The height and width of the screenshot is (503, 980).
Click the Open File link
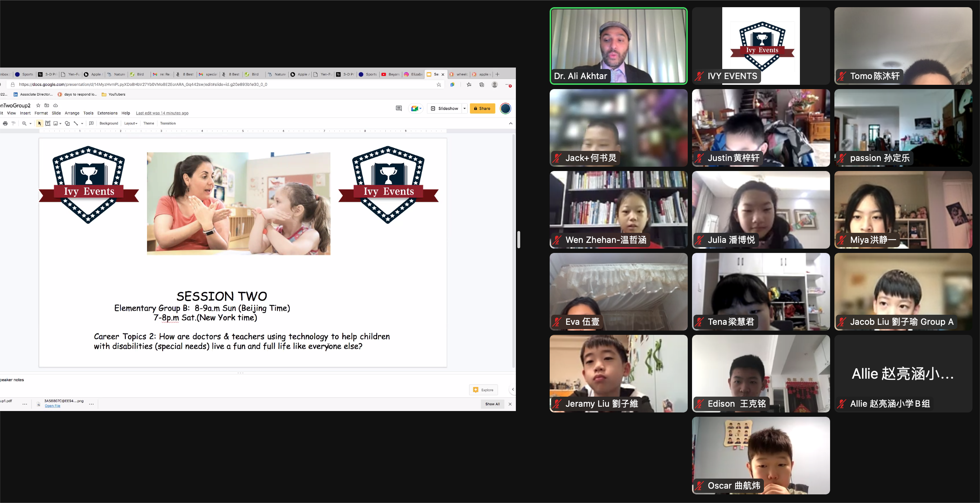(52, 406)
